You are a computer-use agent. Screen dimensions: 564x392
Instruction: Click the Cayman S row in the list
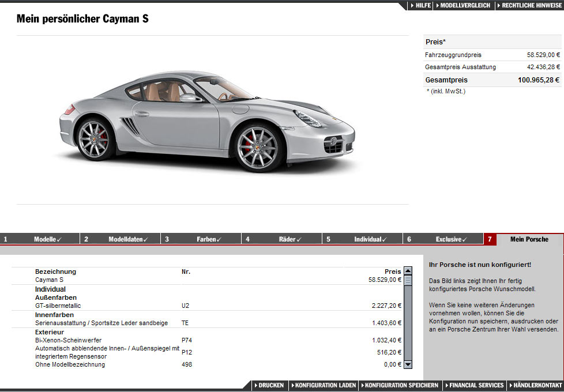coord(218,280)
